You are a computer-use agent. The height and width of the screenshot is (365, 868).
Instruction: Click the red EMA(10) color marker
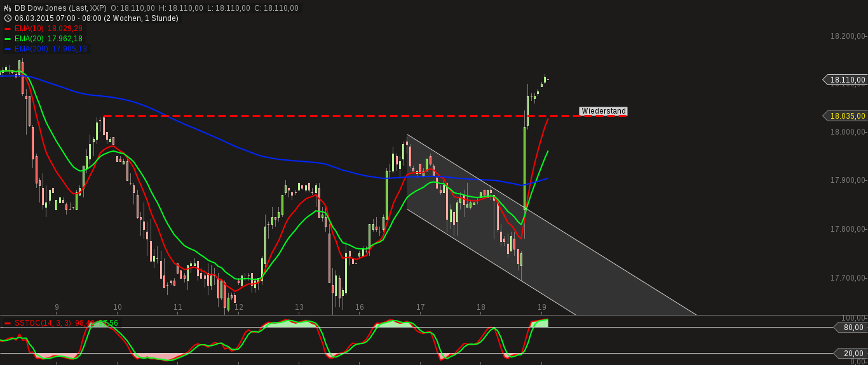click(8, 29)
